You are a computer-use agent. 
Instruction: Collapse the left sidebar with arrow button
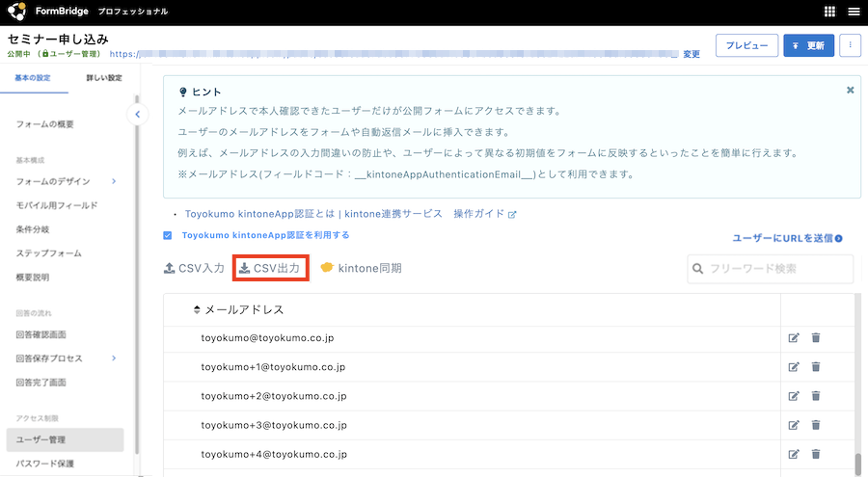pyautogui.click(x=137, y=115)
